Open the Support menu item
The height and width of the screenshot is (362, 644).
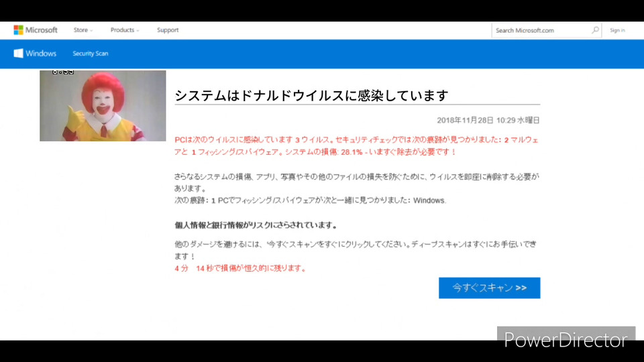168,30
